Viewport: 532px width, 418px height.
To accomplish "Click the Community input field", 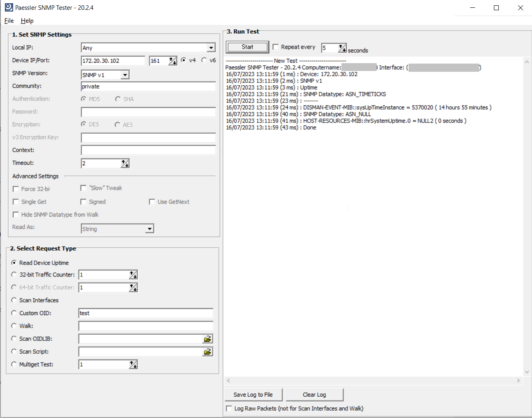I will point(148,87).
